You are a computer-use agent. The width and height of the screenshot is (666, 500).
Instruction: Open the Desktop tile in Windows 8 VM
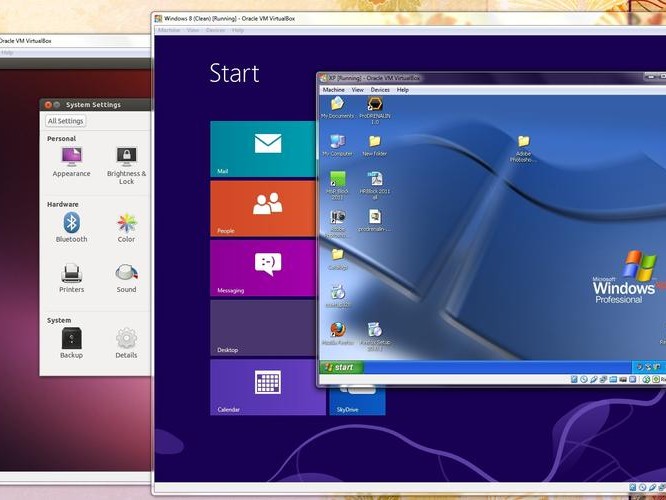[x=263, y=328]
